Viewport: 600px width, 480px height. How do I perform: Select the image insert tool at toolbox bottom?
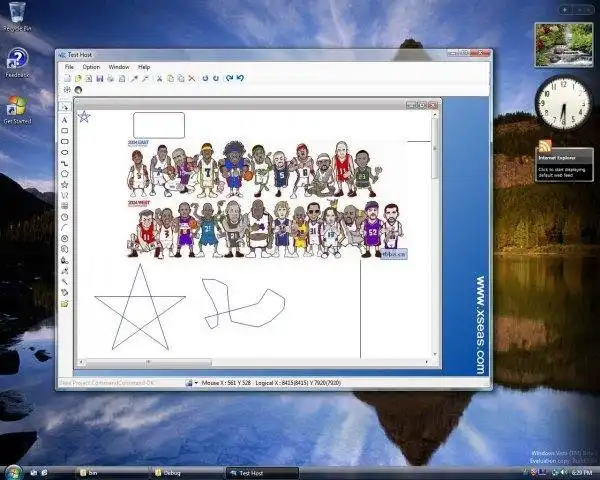click(65, 304)
